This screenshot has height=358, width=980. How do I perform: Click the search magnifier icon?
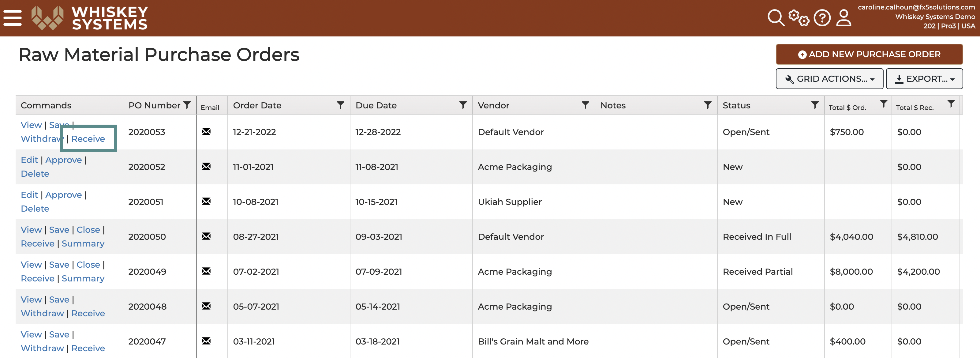click(776, 18)
